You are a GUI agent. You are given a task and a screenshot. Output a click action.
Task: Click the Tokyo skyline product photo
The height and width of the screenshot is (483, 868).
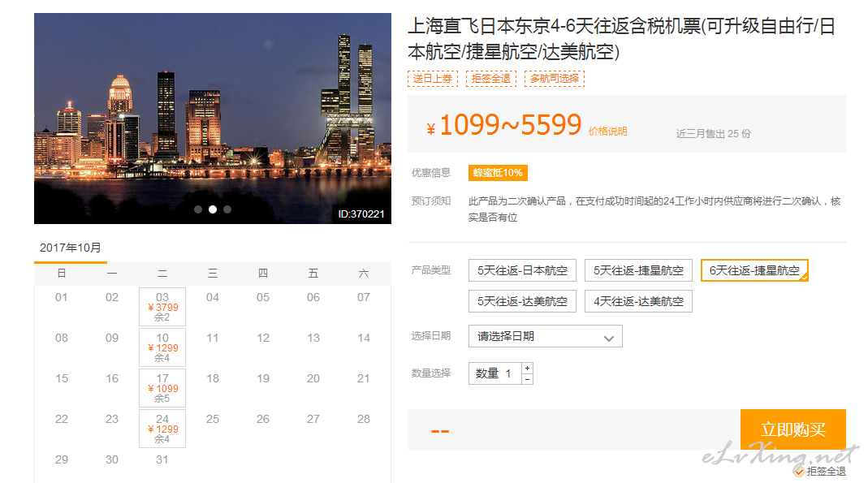[x=213, y=119]
